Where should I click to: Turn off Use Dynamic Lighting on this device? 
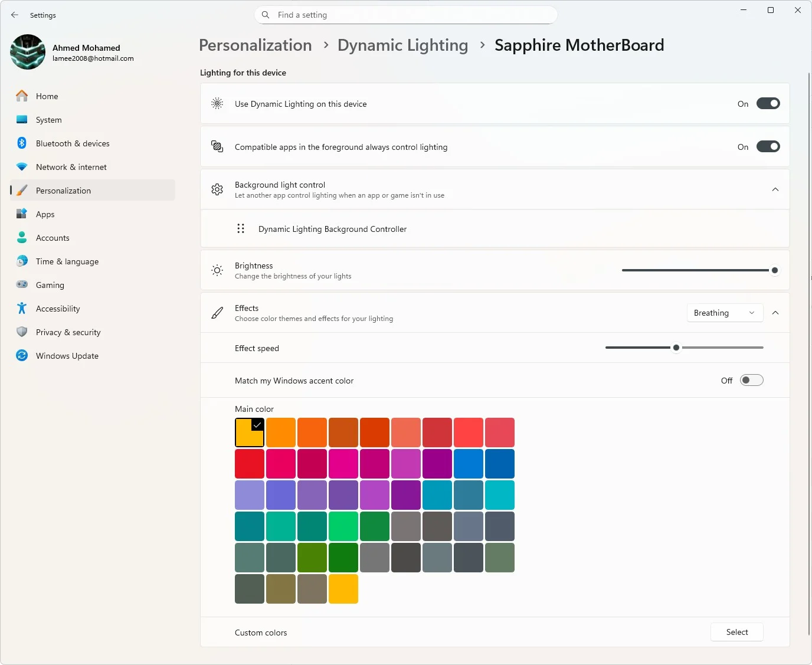coord(768,104)
